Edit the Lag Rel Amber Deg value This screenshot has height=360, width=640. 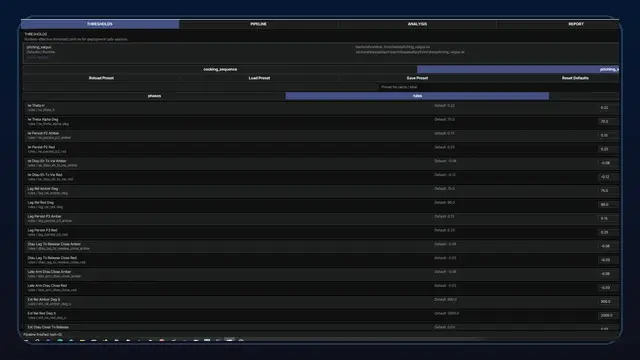pos(608,191)
